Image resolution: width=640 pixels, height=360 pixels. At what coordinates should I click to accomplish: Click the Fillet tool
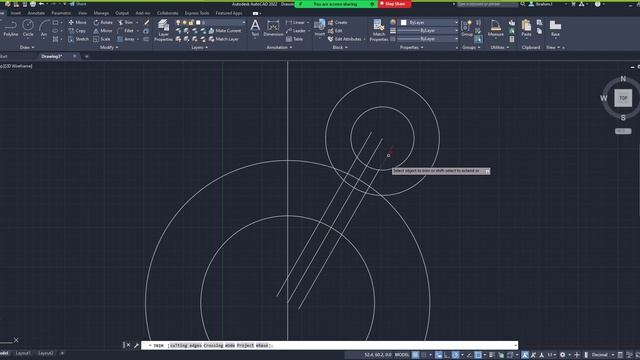point(125,31)
